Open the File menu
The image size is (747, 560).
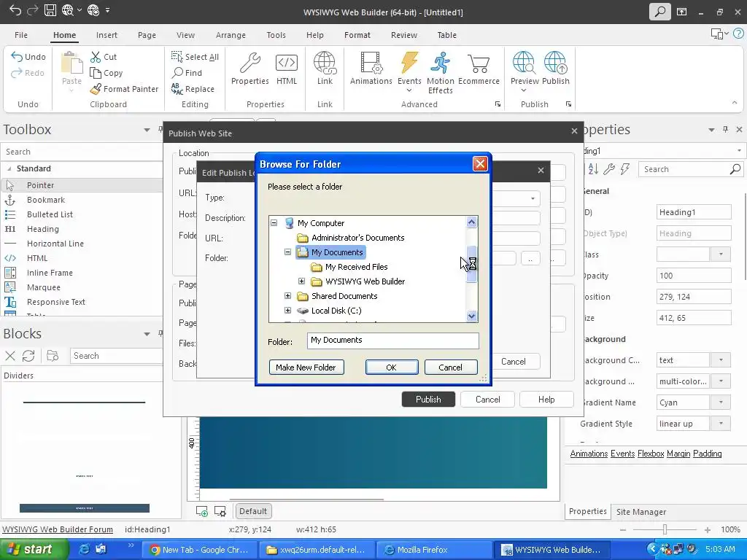click(x=21, y=35)
